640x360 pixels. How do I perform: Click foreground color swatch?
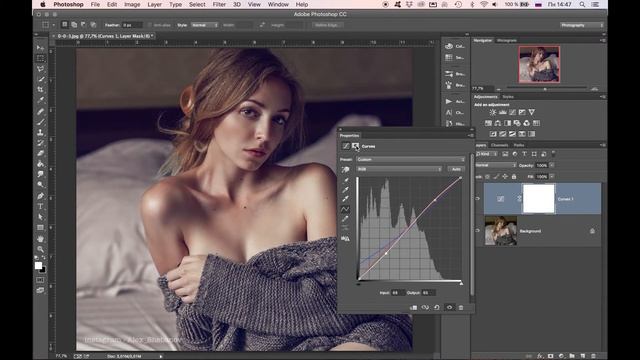pos(38,266)
